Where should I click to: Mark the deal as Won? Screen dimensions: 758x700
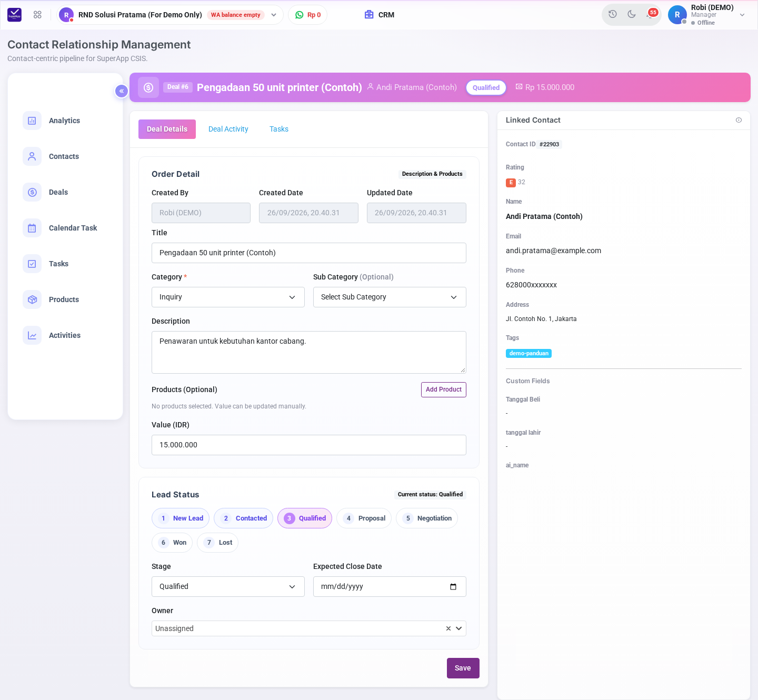172,543
